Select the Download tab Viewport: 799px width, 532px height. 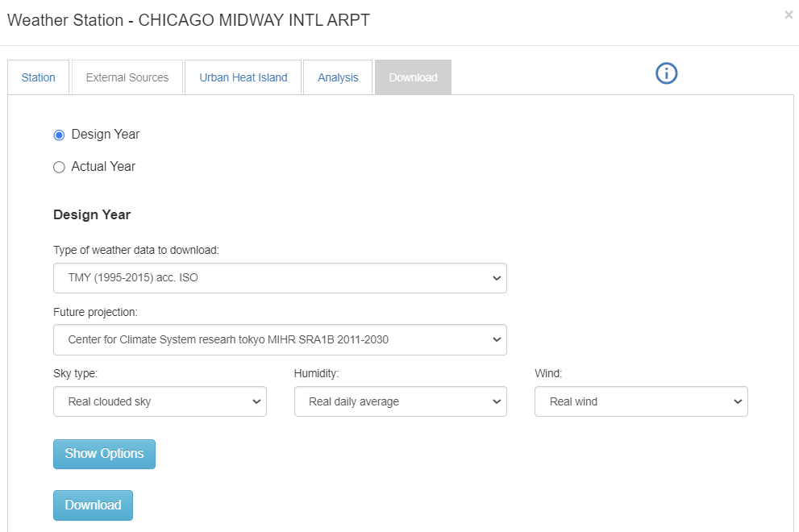coord(413,77)
